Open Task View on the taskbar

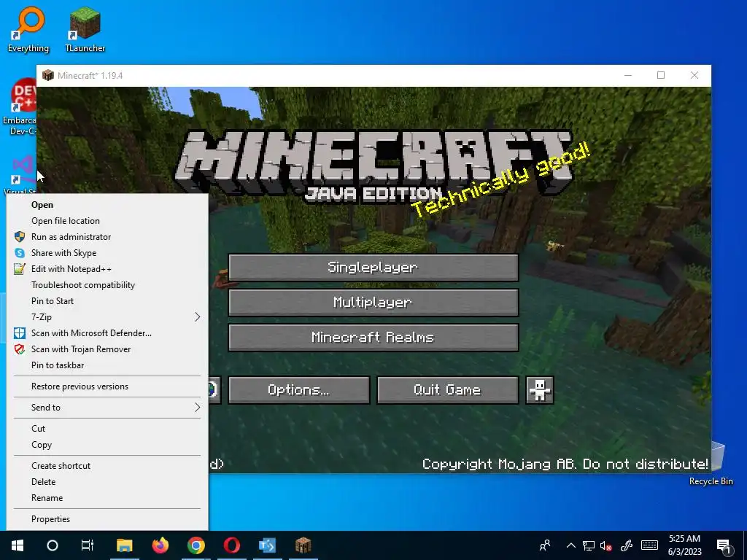click(x=88, y=545)
